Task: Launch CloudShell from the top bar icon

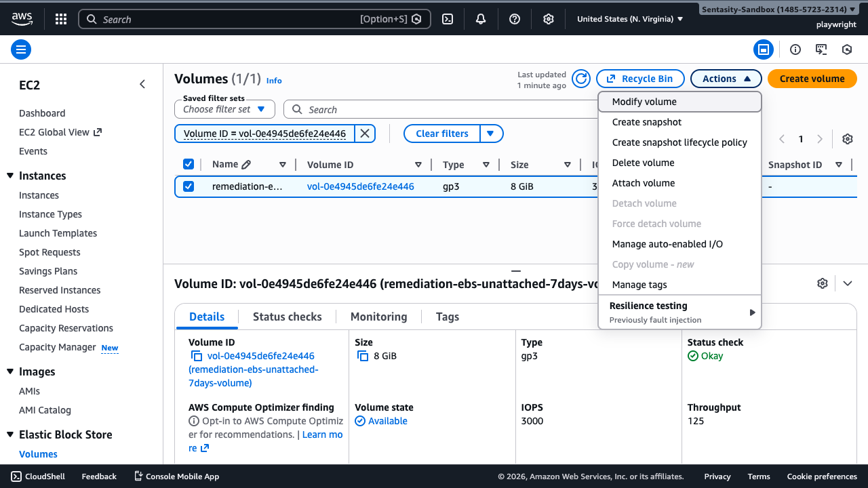Action: [448, 19]
